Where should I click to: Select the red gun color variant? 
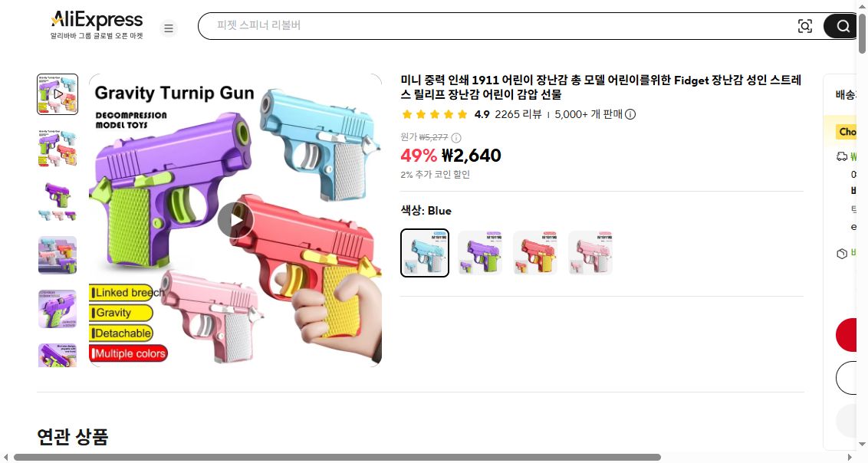tap(535, 253)
